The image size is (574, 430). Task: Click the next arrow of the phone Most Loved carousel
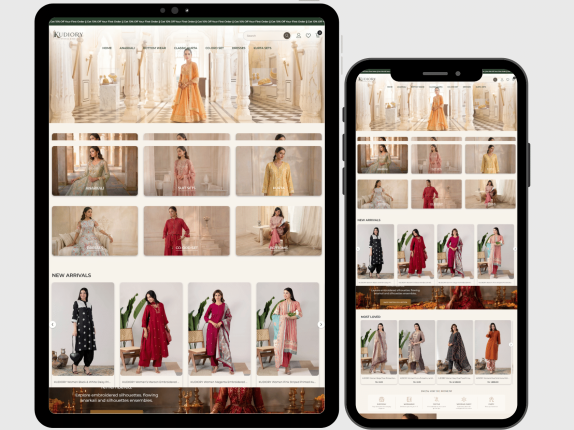(511, 344)
